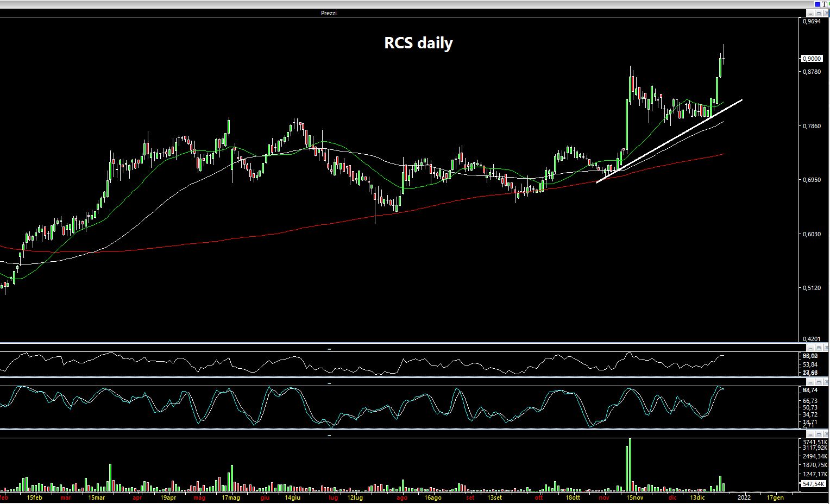Click the 1247,17K volume scale label

point(815,474)
